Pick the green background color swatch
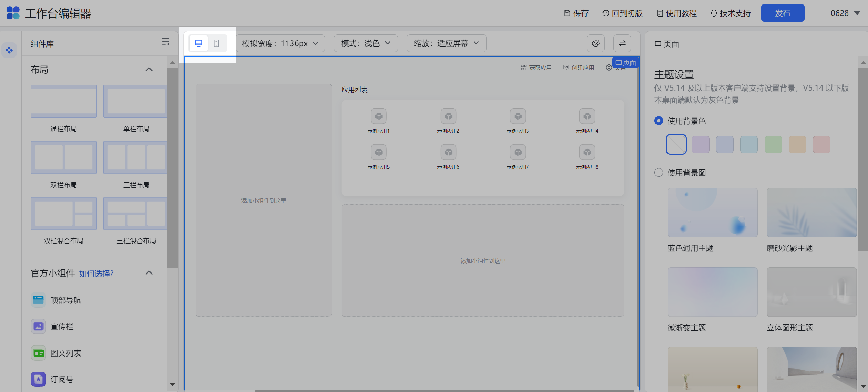Viewport: 868px width, 392px height. tap(773, 144)
